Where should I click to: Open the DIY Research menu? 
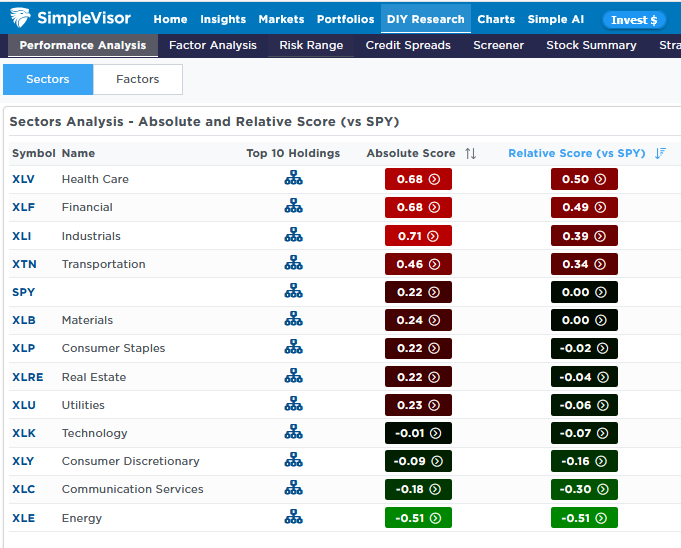pyautogui.click(x=426, y=19)
